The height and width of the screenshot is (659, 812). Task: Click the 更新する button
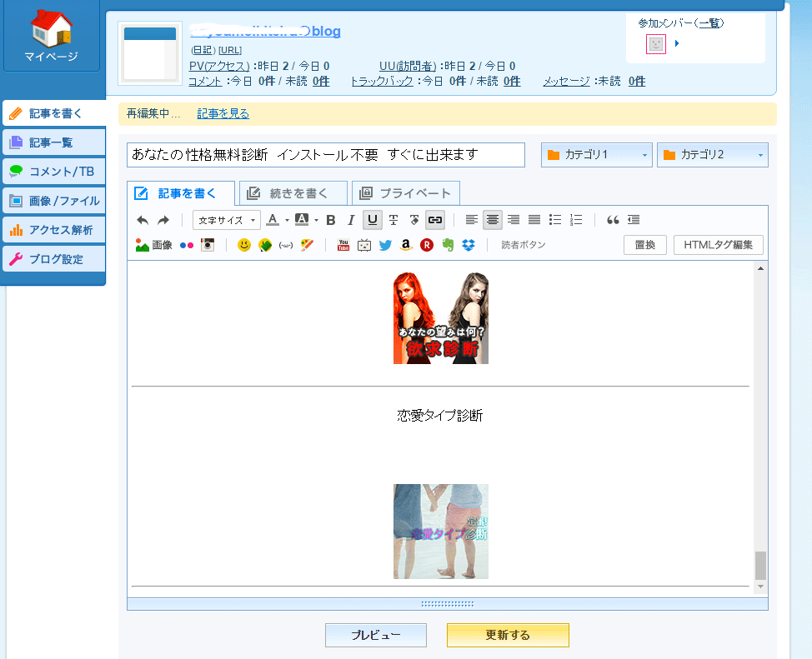tap(508, 635)
